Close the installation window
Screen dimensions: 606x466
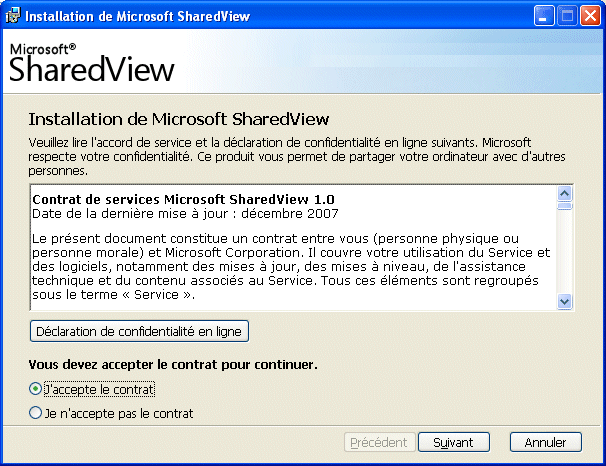coord(590,16)
